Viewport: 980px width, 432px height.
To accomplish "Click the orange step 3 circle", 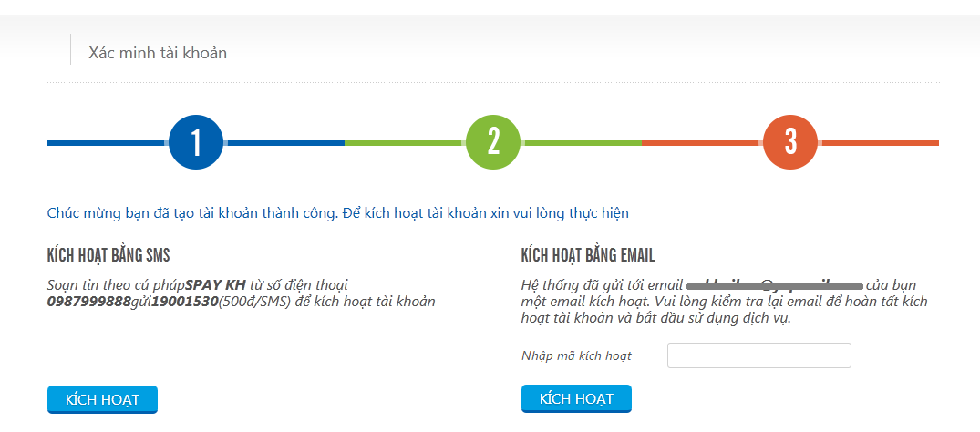I will pos(790,142).
